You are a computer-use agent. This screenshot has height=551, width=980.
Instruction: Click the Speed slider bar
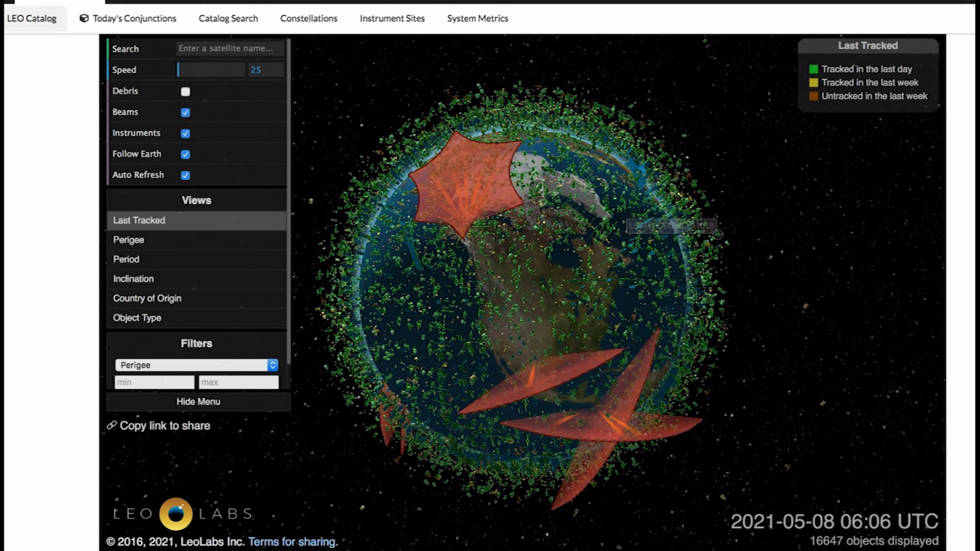coord(211,70)
